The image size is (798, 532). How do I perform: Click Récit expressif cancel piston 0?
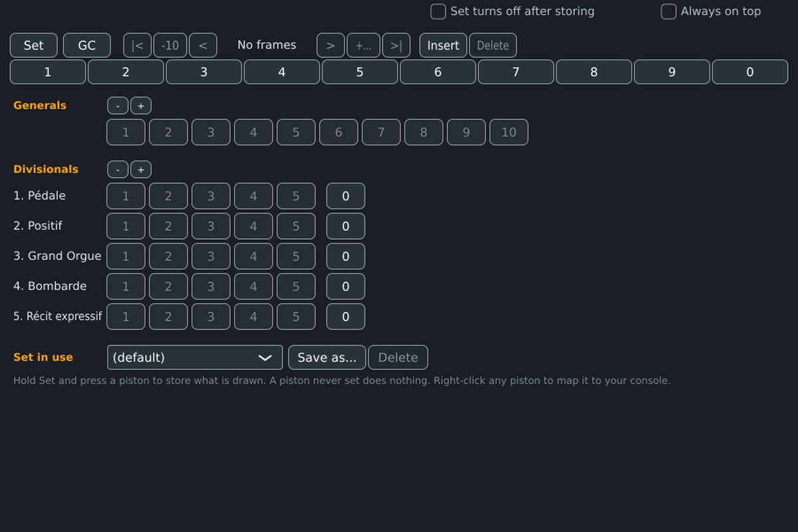coord(346,317)
